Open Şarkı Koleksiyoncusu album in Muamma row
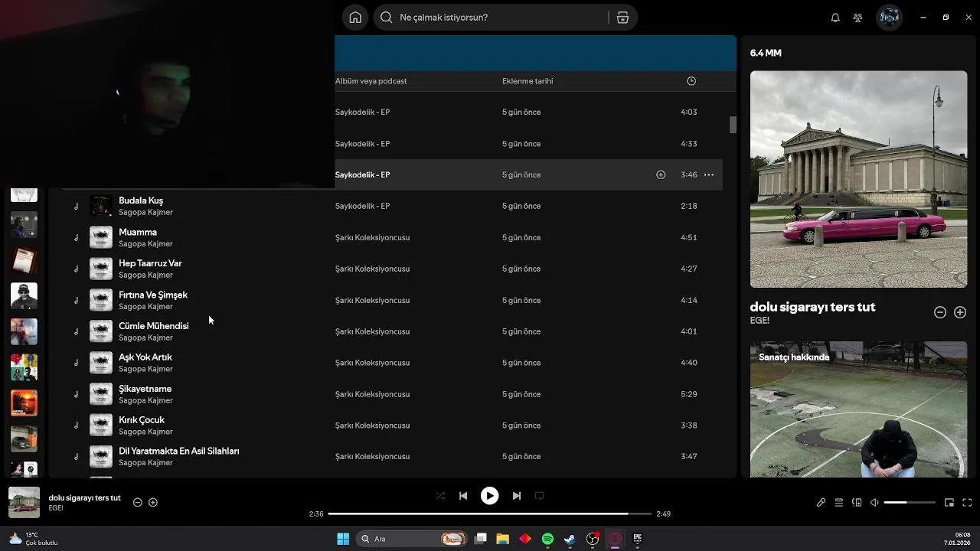 (372, 237)
